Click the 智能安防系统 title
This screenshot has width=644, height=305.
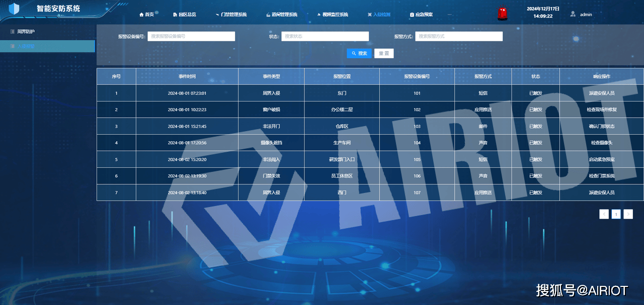click(x=58, y=9)
